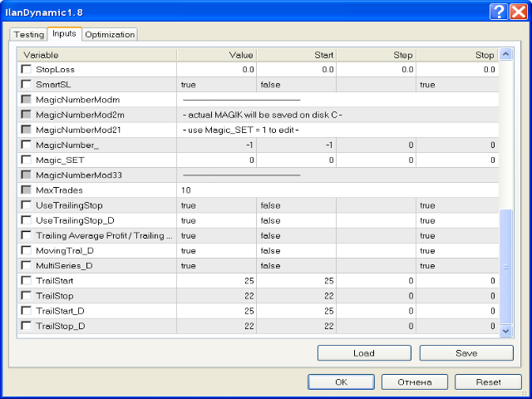Click TrailStop_D Start cell 22
The height and width of the screenshot is (399, 532).
[x=296, y=326]
